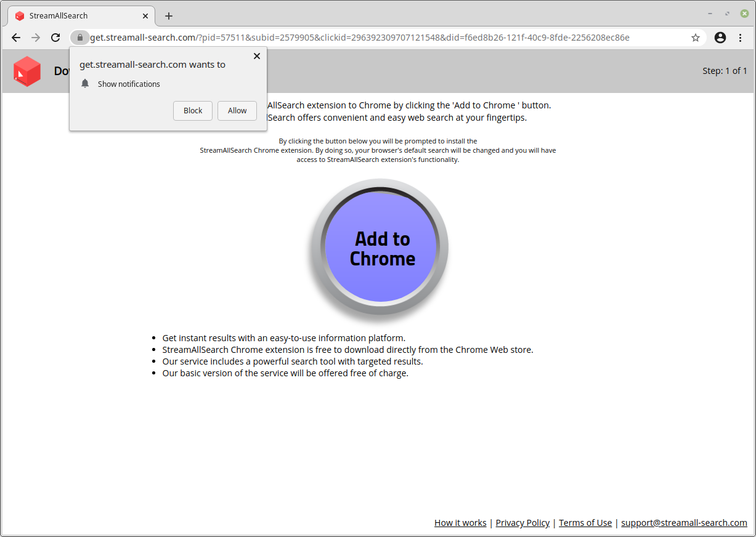
Task: Block notifications from streamall-search.com
Action: pos(193,111)
